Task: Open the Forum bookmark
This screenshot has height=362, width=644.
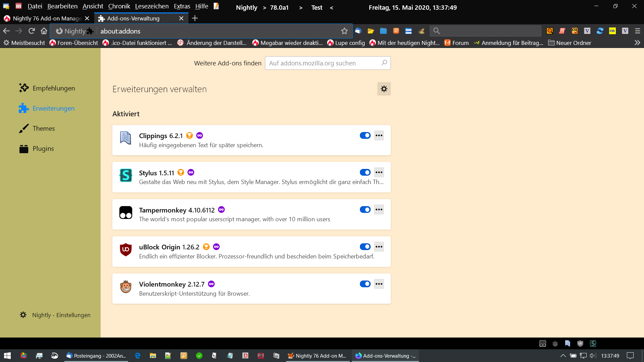Action: (x=457, y=43)
